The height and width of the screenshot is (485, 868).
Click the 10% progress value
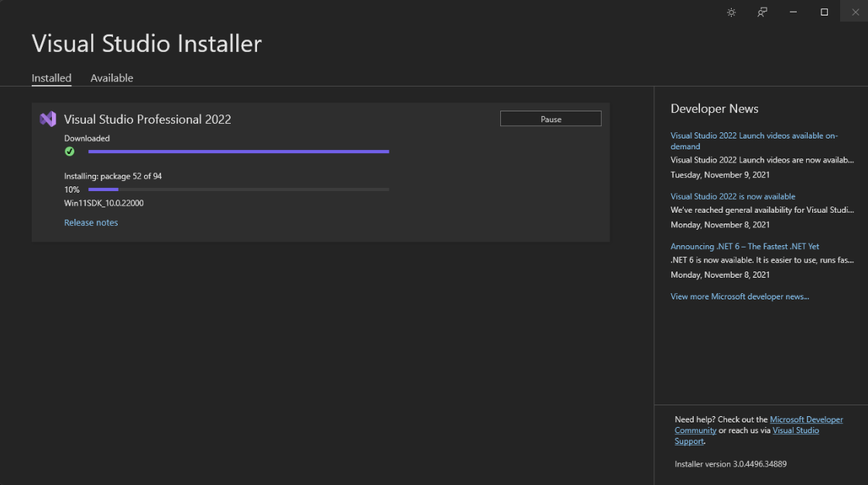click(x=72, y=190)
